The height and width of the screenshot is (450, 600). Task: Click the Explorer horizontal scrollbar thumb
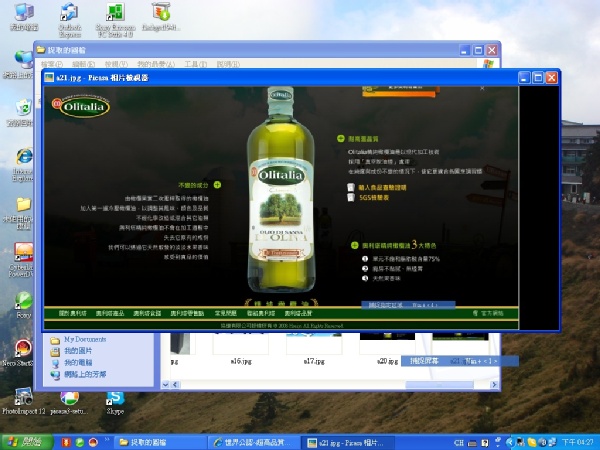439,385
